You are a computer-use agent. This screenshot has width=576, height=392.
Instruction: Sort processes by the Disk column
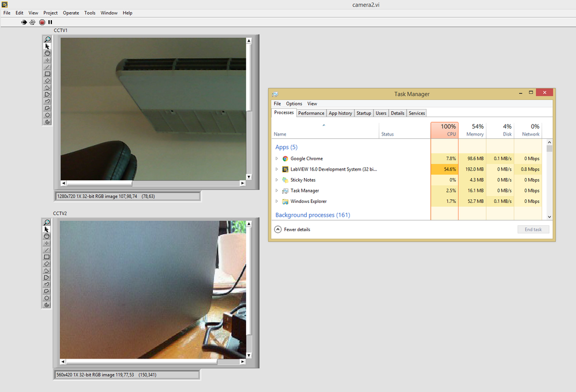[500, 130]
